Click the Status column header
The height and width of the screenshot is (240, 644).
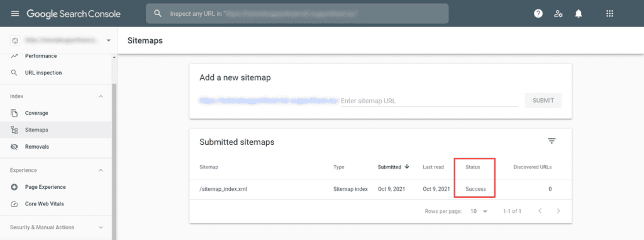[x=473, y=167]
